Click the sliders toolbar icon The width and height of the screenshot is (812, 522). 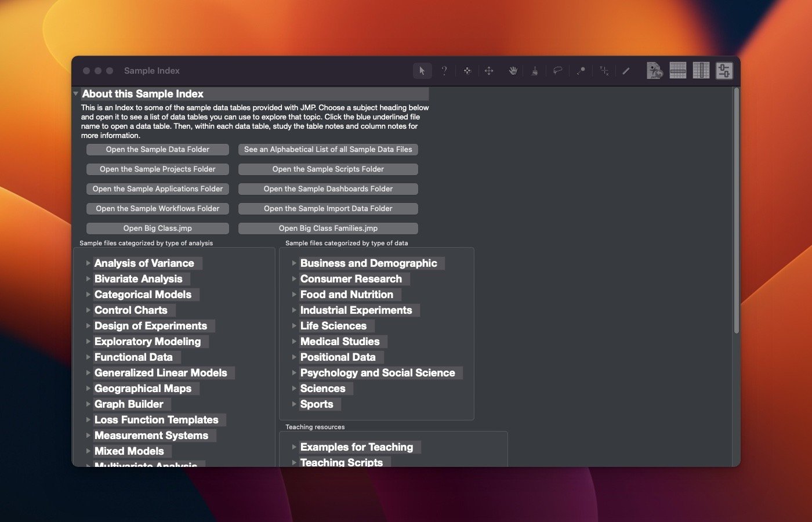pyautogui.click(x=724, y=71)
